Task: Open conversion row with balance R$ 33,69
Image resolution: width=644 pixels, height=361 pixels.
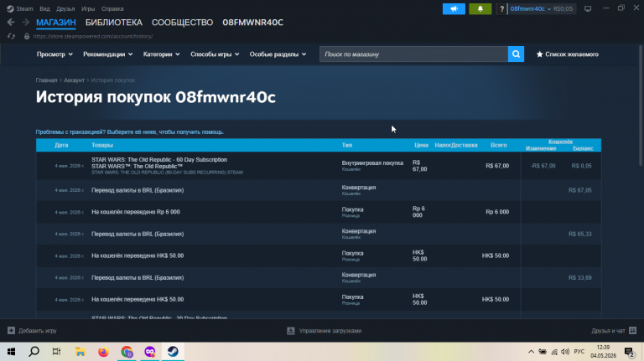Action: coord(319,278)
